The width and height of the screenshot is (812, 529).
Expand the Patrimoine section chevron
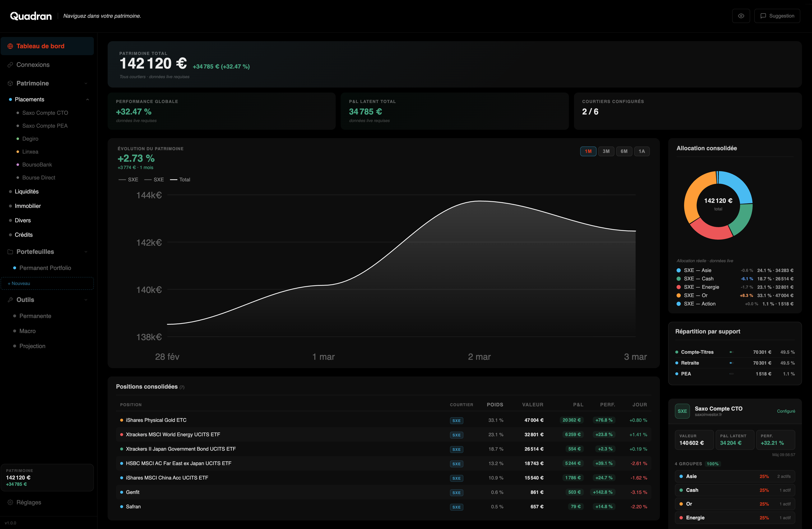(86, 83)
